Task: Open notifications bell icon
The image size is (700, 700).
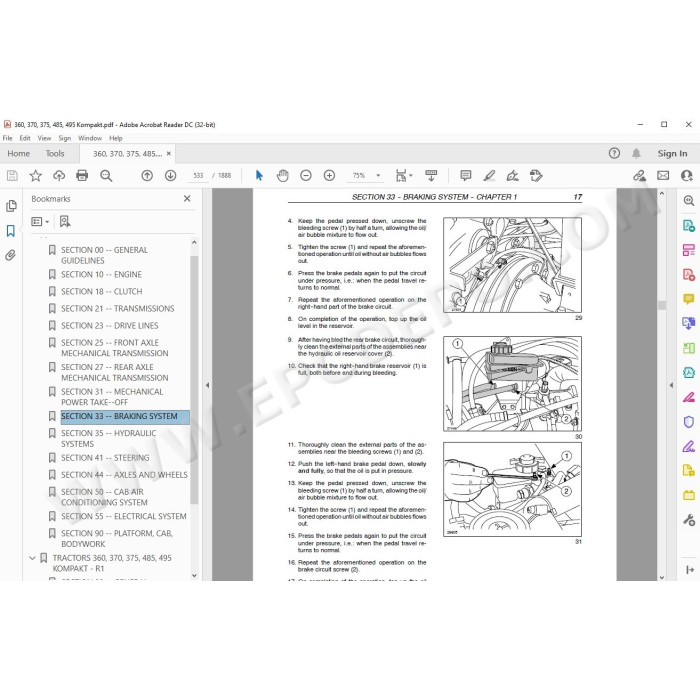Action: pos(636,154)
